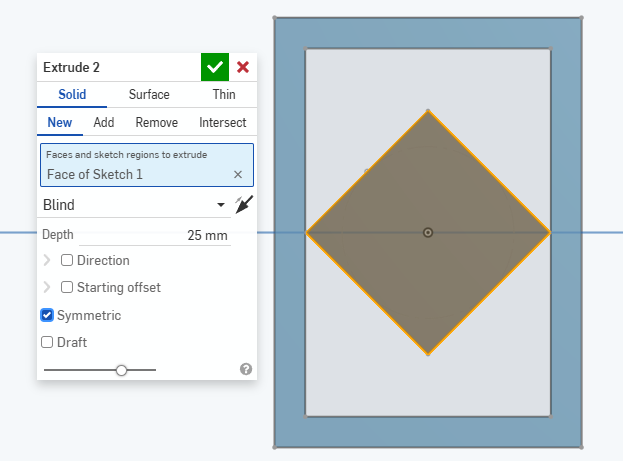
Task: Cancel Extrude 2 dialog with red X
Action: click(x=242, y=67)
